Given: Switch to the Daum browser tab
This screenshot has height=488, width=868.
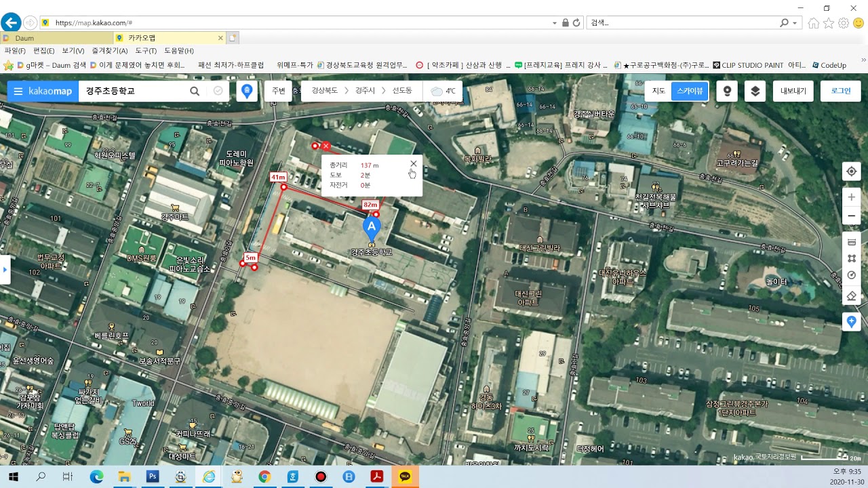Looking at the screenshot, I should [x=57, y=38].
